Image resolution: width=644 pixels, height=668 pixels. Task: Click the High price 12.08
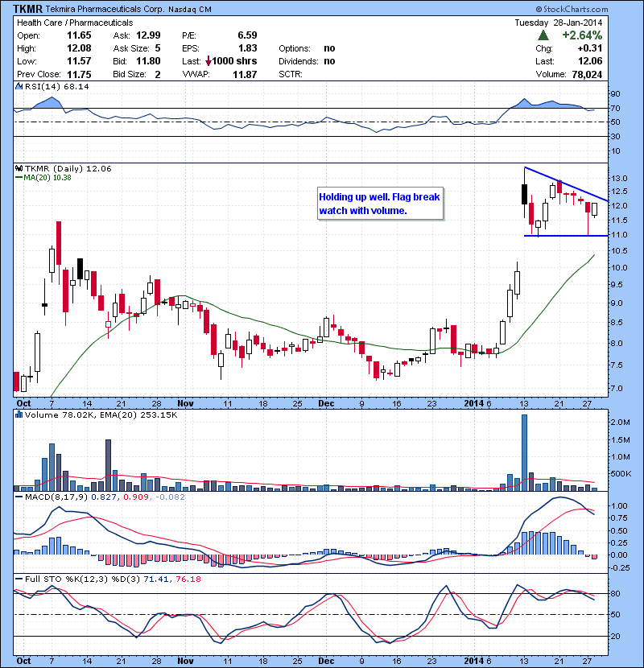79,48
